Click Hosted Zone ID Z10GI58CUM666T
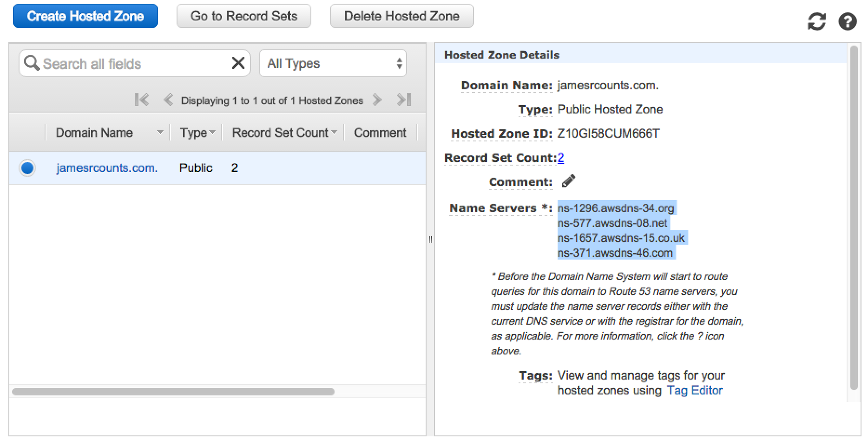This screenshot has height=441, width=868. point(608,134)
